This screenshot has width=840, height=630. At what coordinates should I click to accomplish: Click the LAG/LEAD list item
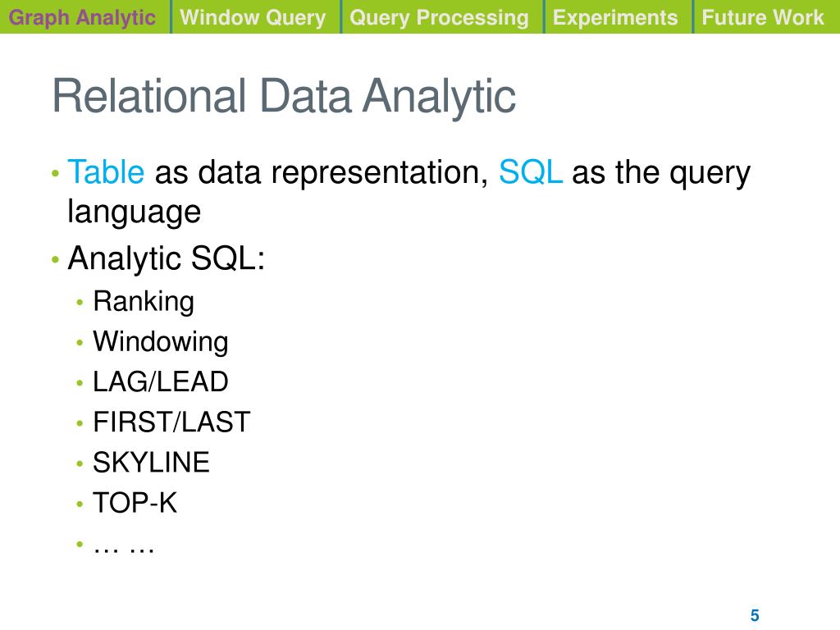coord(161,382)
